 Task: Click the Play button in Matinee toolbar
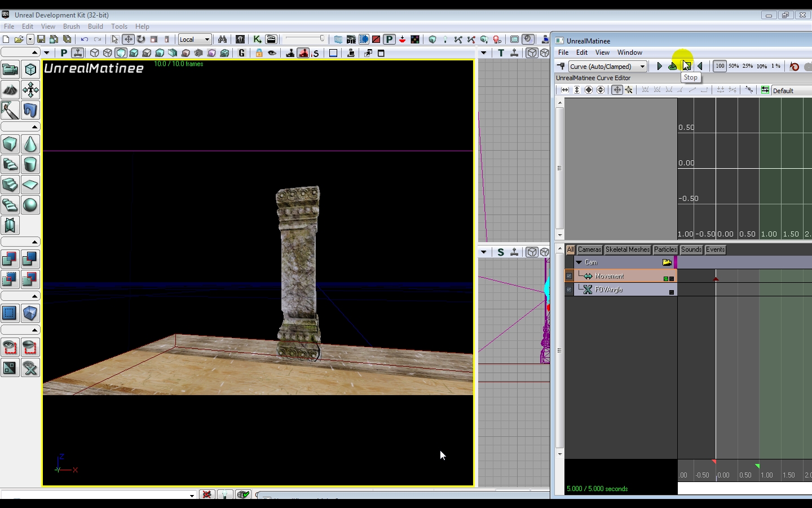click(659, 66)
